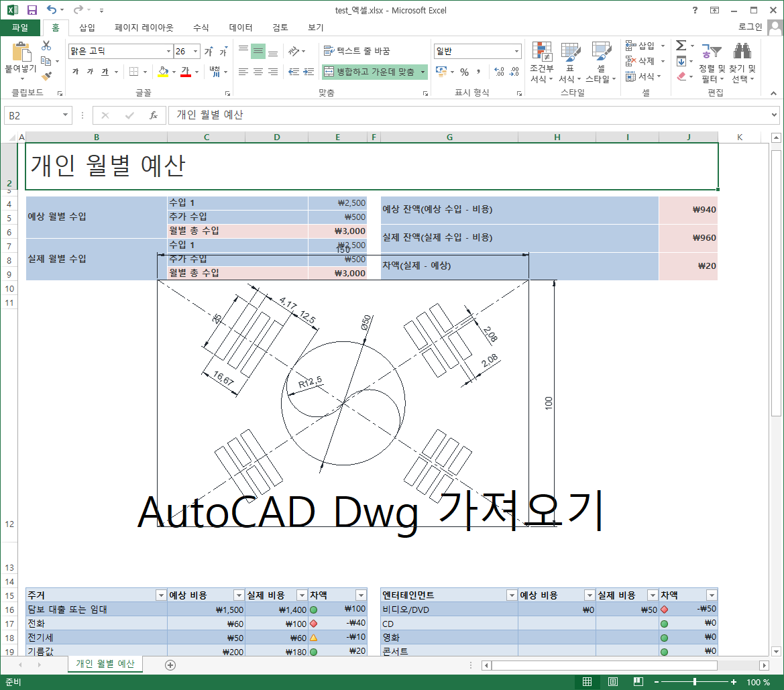Viewport: 784px width, 690px height.
Task: Increase font size with larger 가 icon
Action: [x=209, y=51]
